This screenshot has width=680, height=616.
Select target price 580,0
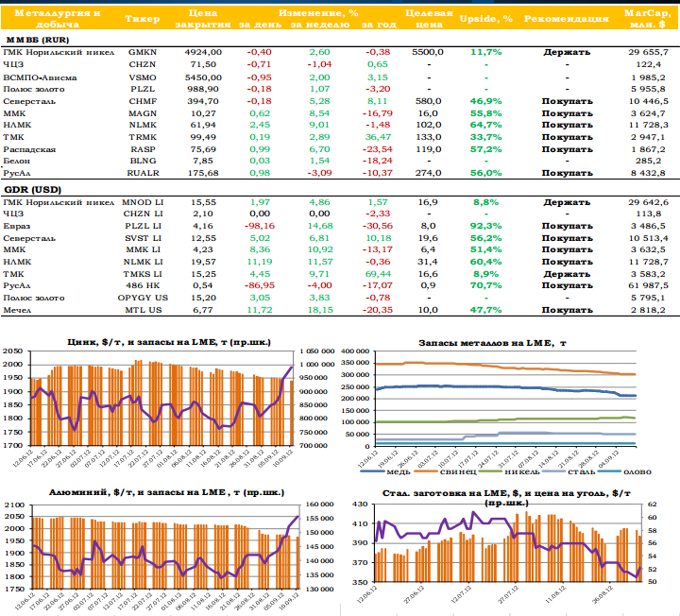[x=428, y=101]
